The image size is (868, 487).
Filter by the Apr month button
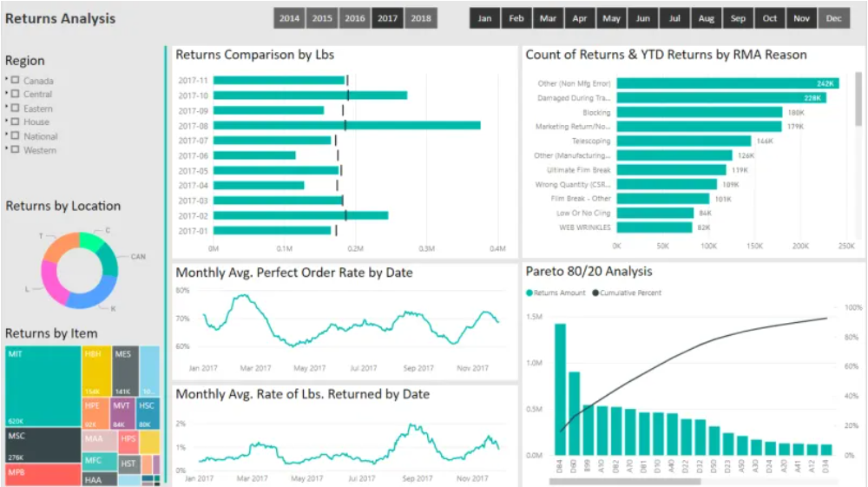(580, 18)
